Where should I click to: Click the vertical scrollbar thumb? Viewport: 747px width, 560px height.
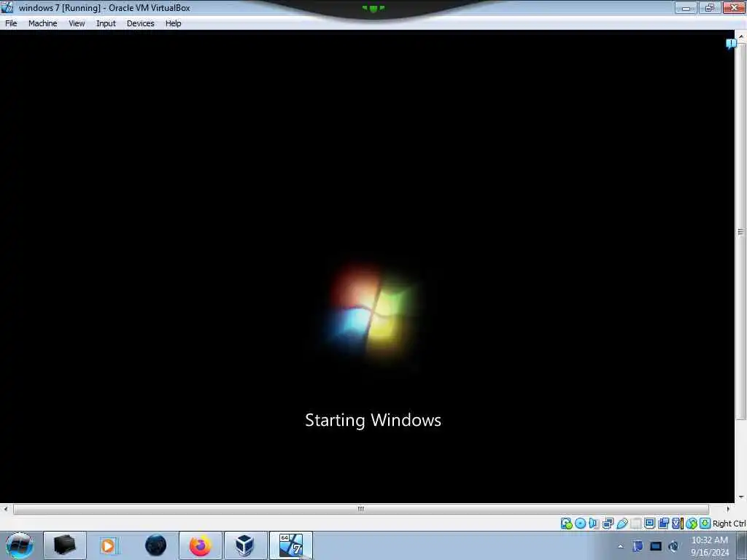pos(740,231)
